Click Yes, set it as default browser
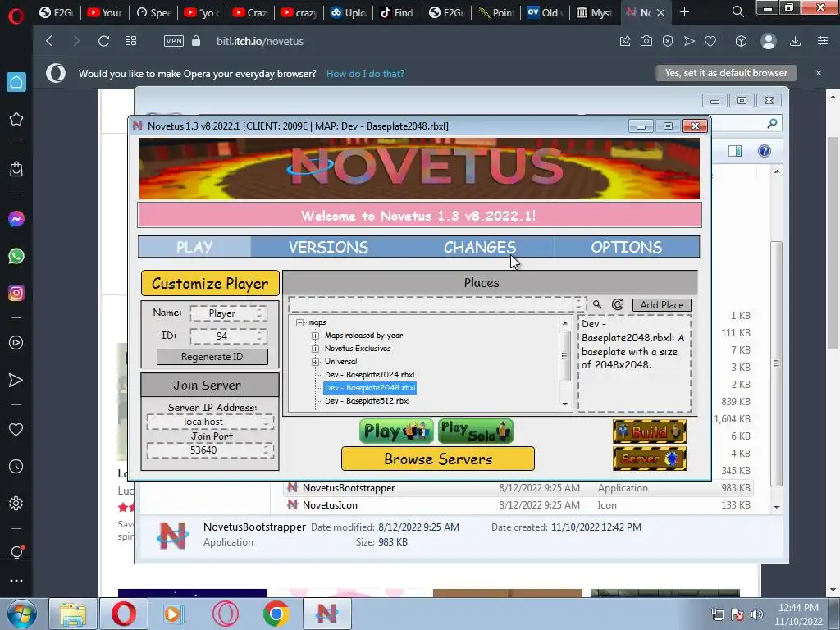840x630 pixels. (726, 73)
